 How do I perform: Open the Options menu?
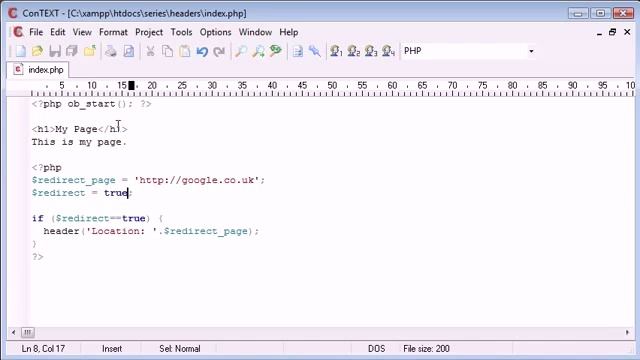215,32
